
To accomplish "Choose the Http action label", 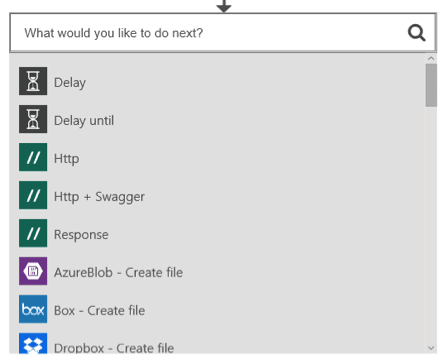I will point(67,158).
